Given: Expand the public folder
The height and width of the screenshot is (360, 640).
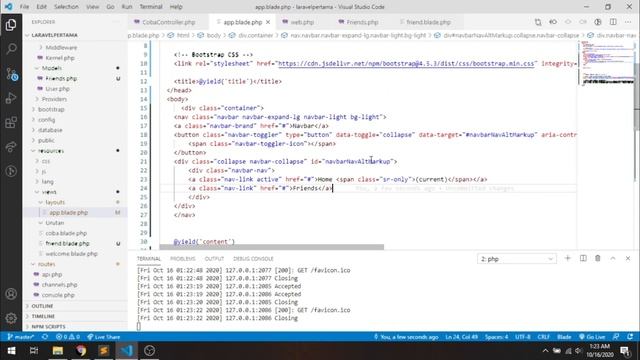Looking at the screenshot, I should [46, 140].
